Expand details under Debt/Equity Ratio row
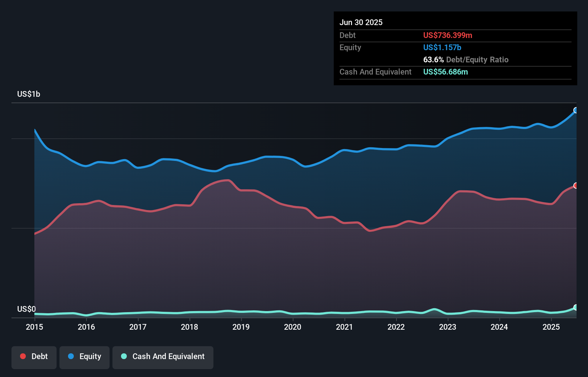This screenshot has height=377, width=588. (x=466, y=60)
